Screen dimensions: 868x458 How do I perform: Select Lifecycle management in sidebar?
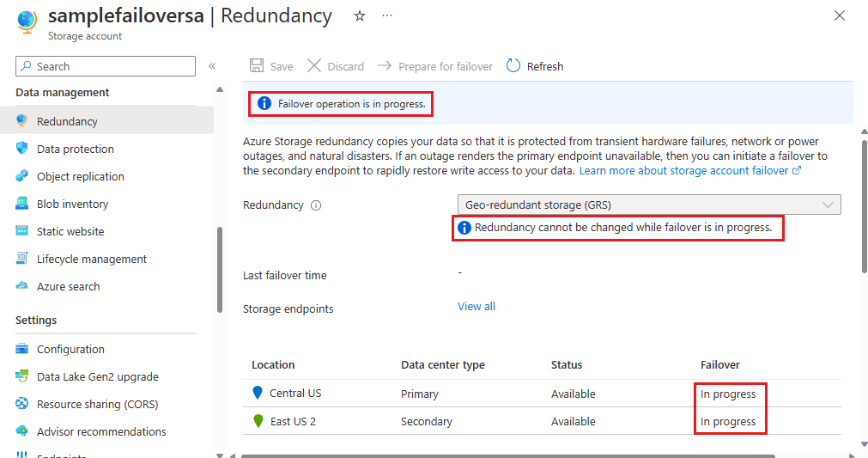coord(92,259)
